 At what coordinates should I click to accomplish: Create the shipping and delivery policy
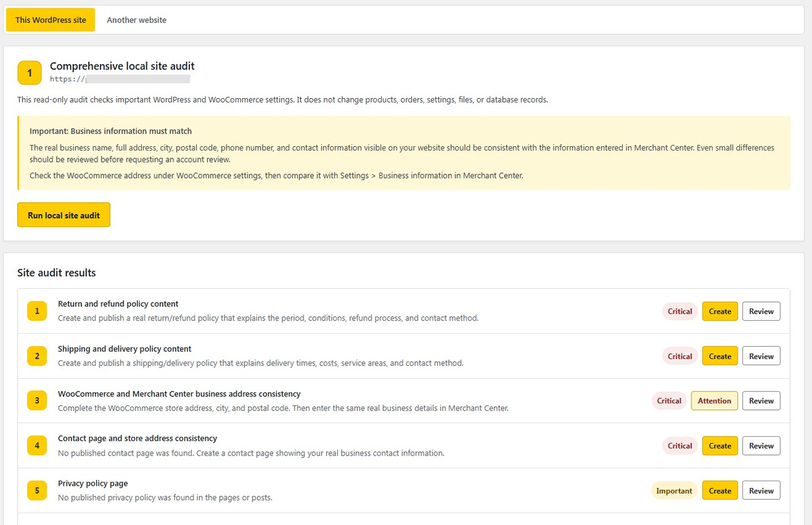(x=720, y=356)
